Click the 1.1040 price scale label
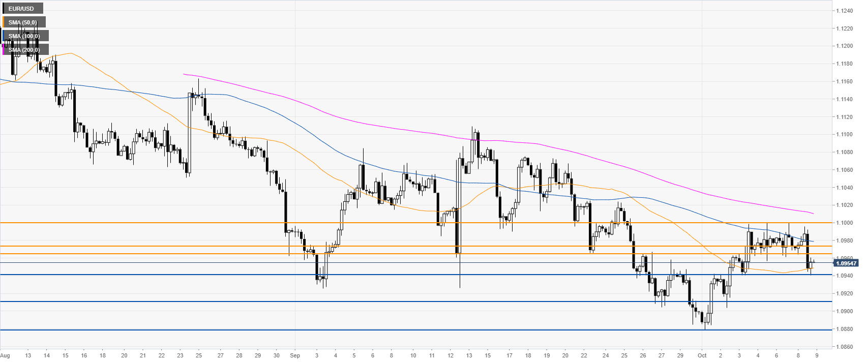Viewport: 868px width, 362px height. pos(844,188)
